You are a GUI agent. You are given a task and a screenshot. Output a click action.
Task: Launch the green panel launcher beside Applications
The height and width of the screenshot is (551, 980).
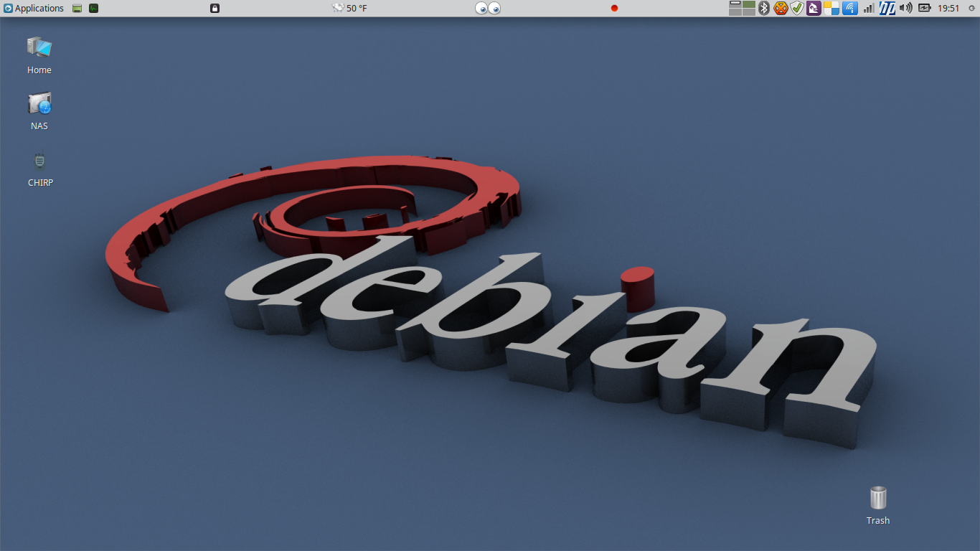coord(77,9)
